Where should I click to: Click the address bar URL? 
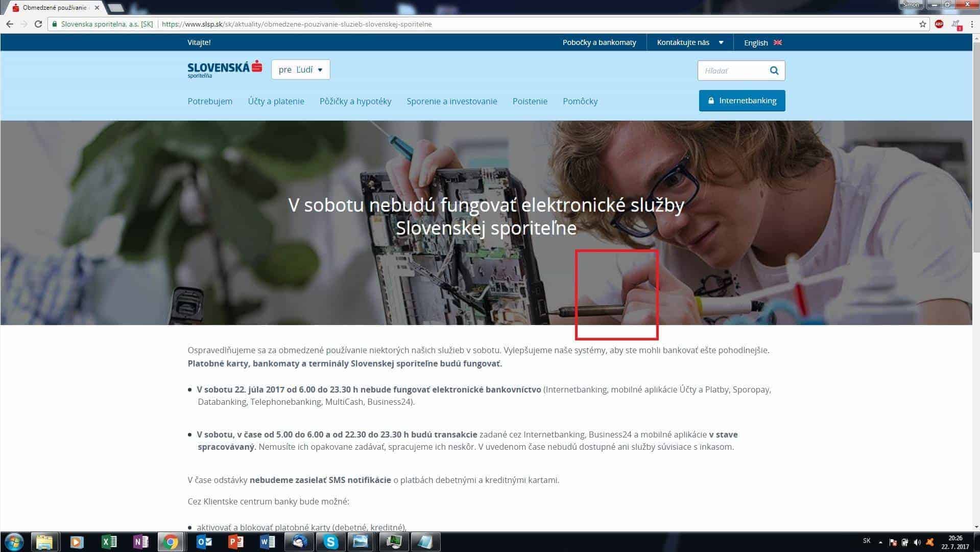click(297, 24)
